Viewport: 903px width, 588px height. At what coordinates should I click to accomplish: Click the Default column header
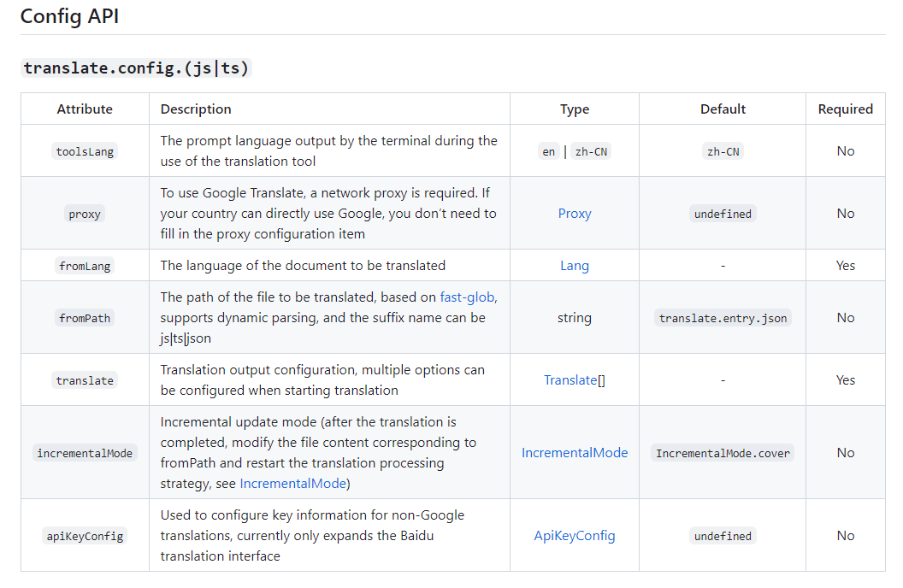coord(723,109)
